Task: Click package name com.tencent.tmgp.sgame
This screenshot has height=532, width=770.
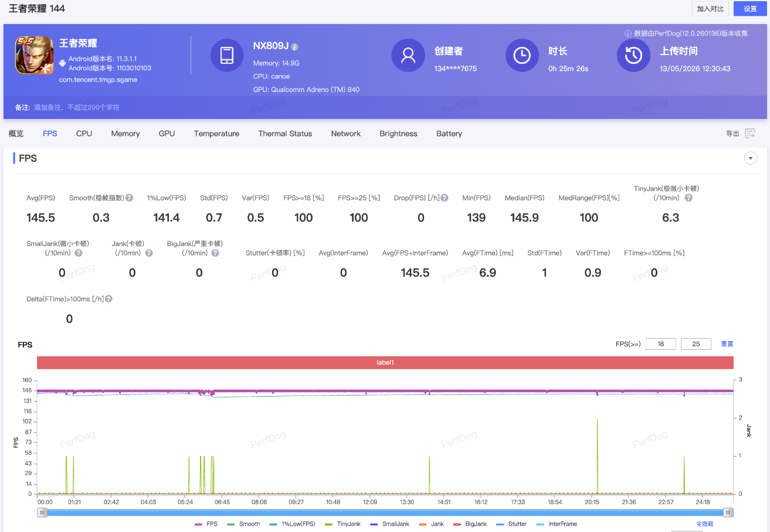Action: (98, 80)
